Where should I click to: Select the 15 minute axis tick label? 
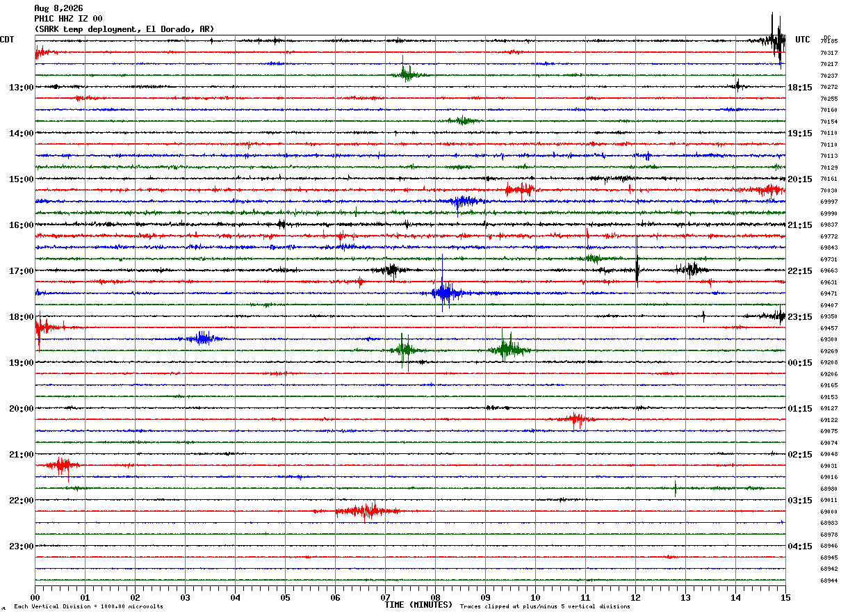coord(785,598)
